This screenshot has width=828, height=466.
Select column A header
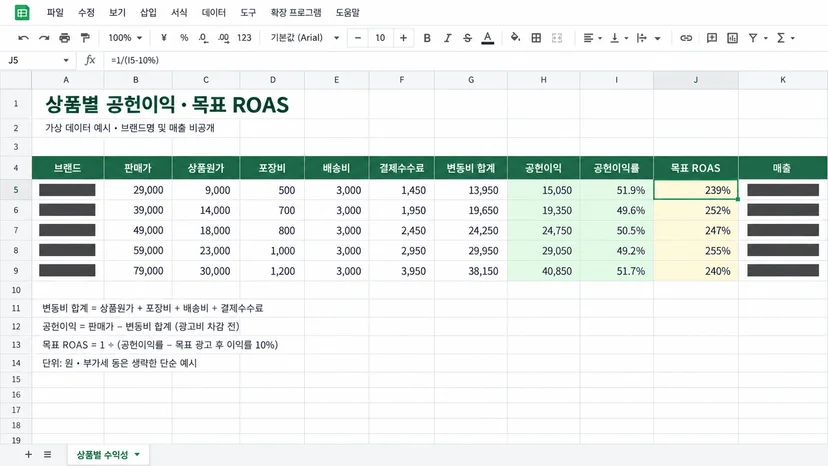click(x=68, y=80)
